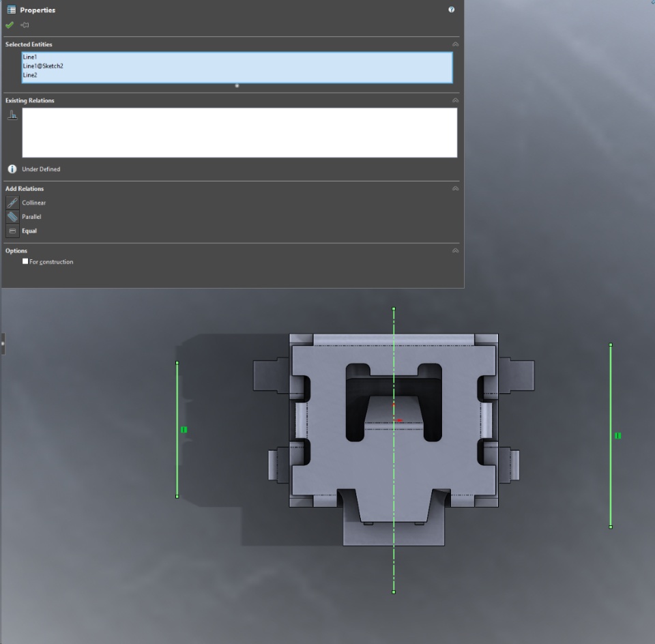Click the Existing Relations perpendicular icon
Viewport: 655px width, 644px height.
tap(12, 115)
